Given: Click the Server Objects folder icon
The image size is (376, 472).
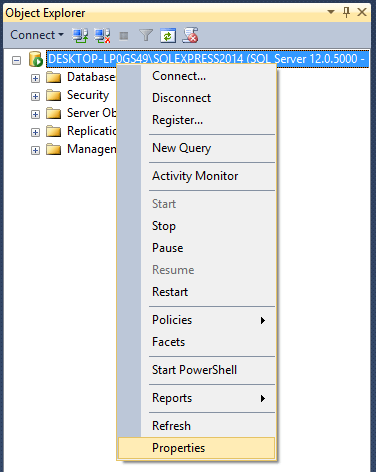Looking at the screenshot, I should point(53,113).
